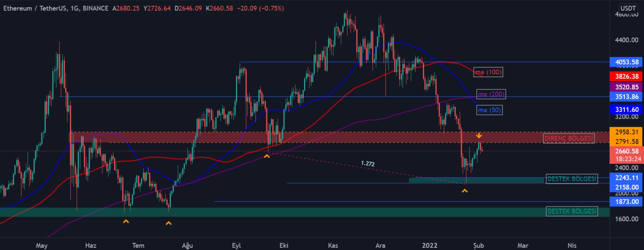Image resolution: width=644 pixels, height=250 pixels.
Task: Click the orange down arrow above the latest candles
Action: (x=479, y=135)
